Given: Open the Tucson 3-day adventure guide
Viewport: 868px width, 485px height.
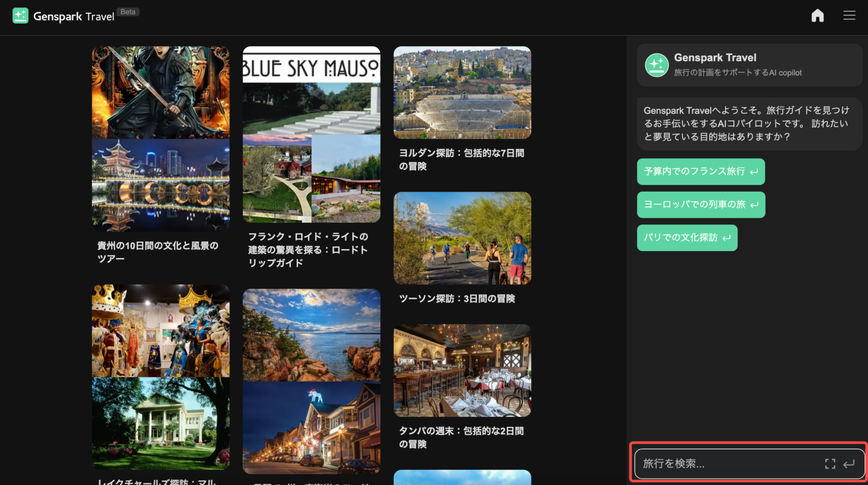Looking at the screenshot, I should click(x=462, y=238).
